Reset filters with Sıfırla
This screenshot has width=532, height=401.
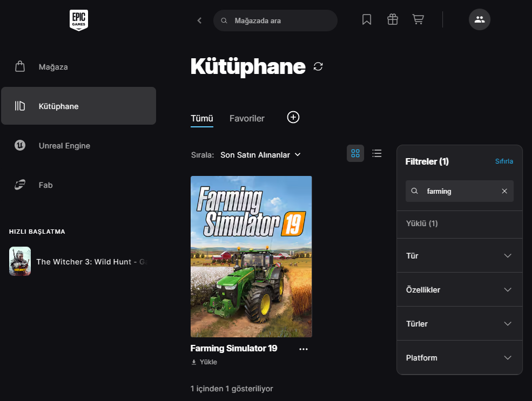pos(504,161)
